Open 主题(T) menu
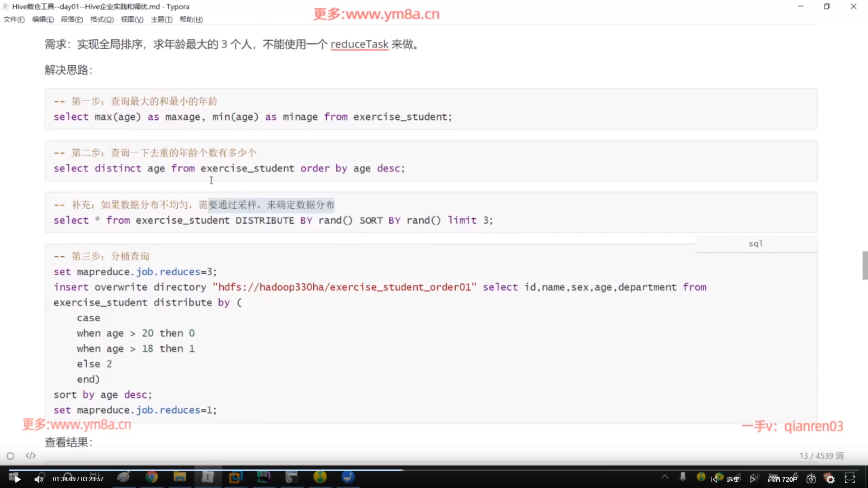 coord(161,19)
